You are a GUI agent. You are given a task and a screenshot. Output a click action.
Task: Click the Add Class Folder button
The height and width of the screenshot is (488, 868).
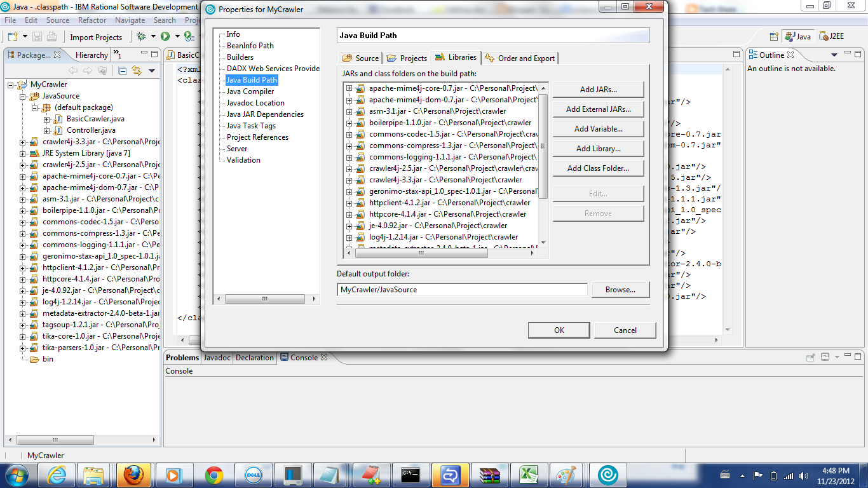click(599, 168)
